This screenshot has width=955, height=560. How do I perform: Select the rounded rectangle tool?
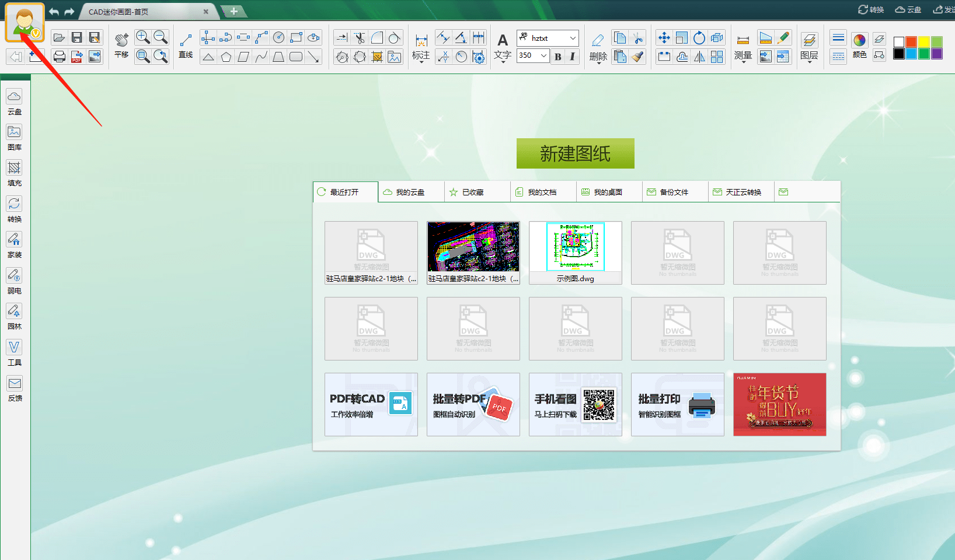click(x=296, y=57)
